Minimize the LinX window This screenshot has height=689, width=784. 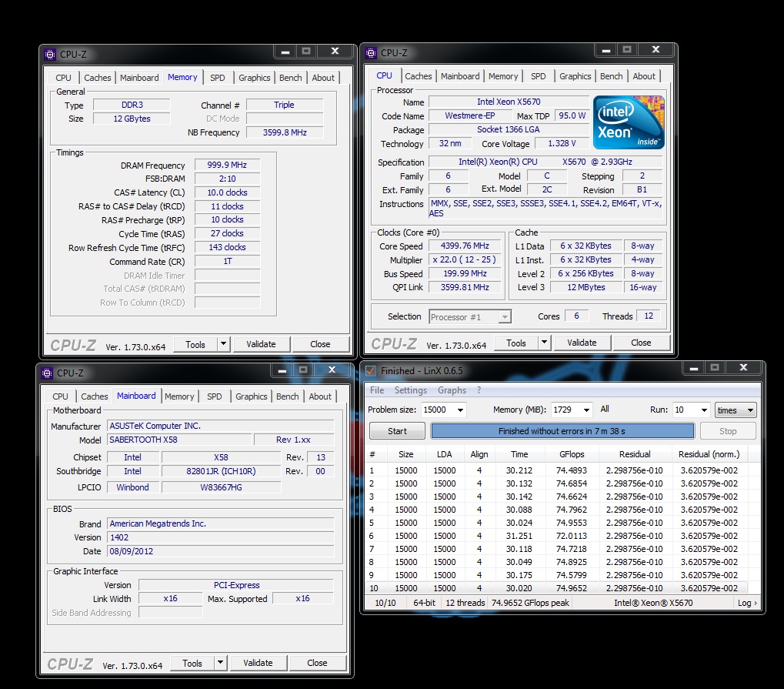[693, 368]
